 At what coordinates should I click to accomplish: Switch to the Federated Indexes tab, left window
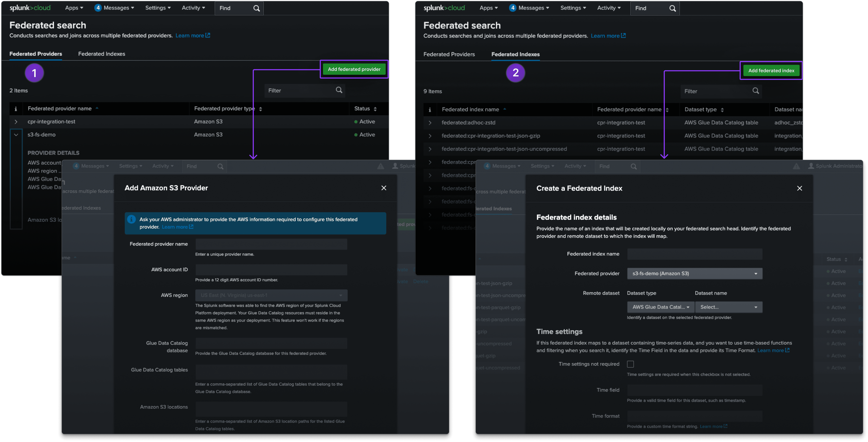click(x=101, y=54)
